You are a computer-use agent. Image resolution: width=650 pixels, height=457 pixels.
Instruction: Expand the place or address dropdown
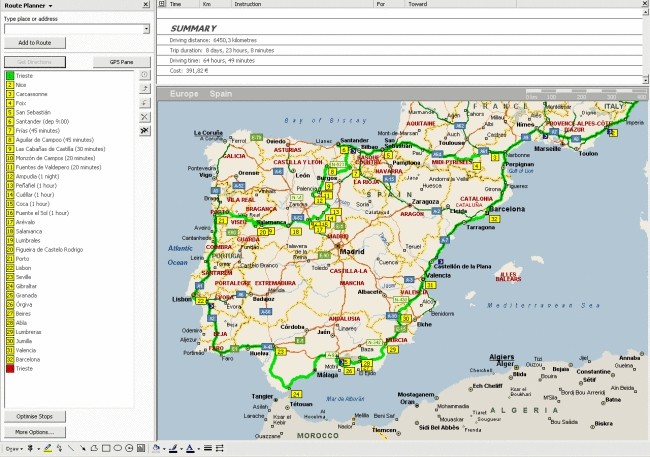pos(146,29)
